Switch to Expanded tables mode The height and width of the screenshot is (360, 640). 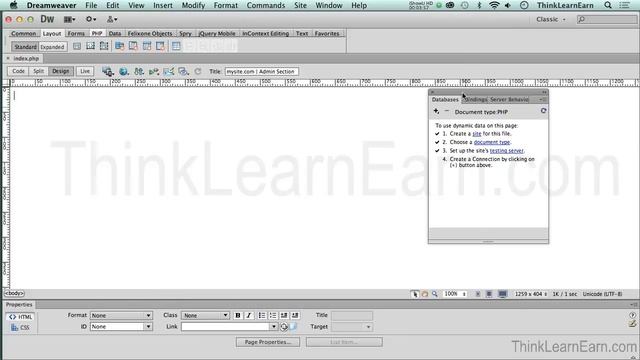pos(52,47)
